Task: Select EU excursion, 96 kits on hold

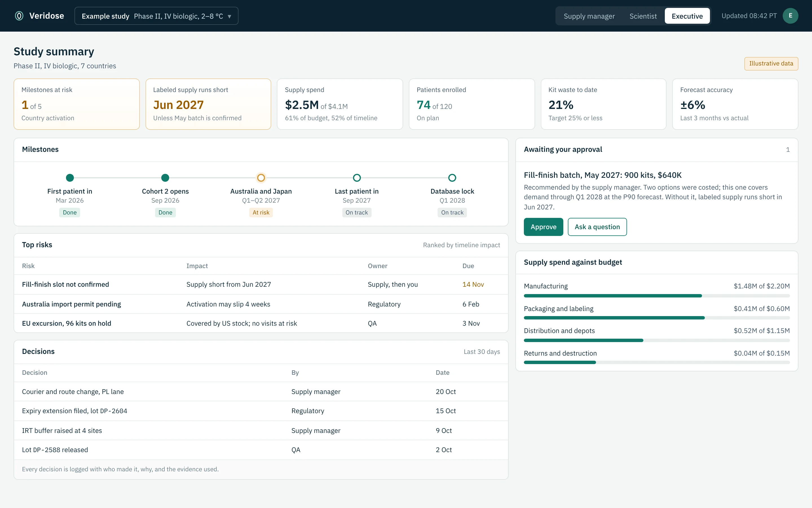Action: point(261,323)
